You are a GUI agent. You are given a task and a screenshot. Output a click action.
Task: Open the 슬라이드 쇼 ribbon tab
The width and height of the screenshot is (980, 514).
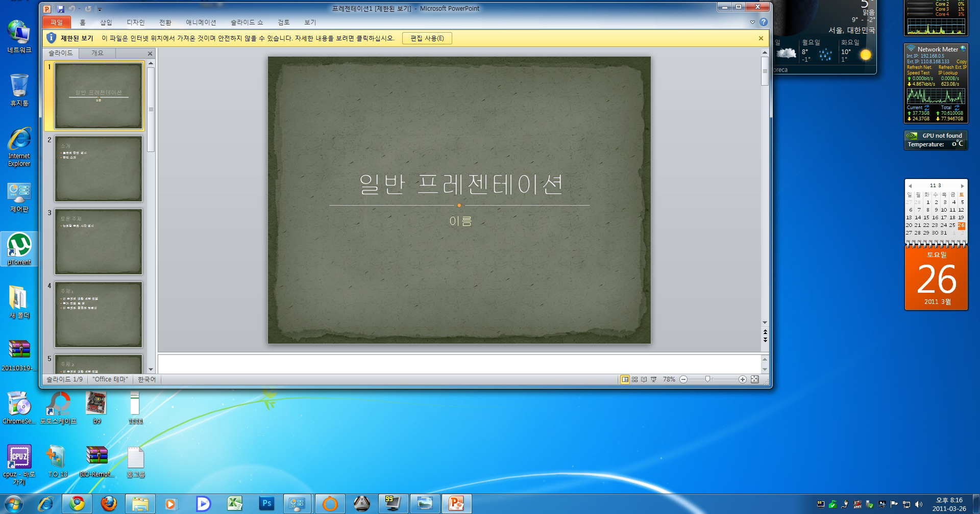point(247,22)
